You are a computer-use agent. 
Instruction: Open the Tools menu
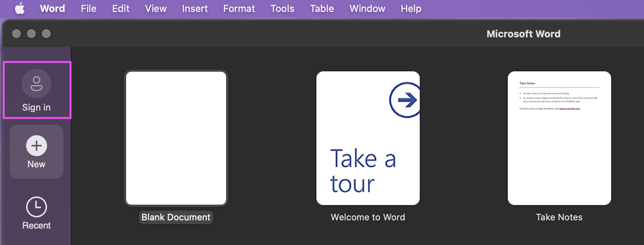(x=282, y=8)
